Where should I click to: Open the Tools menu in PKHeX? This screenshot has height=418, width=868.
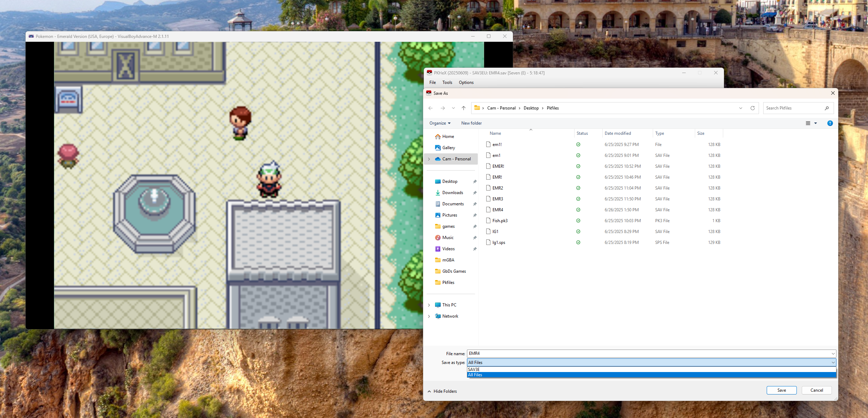point(447,82)
